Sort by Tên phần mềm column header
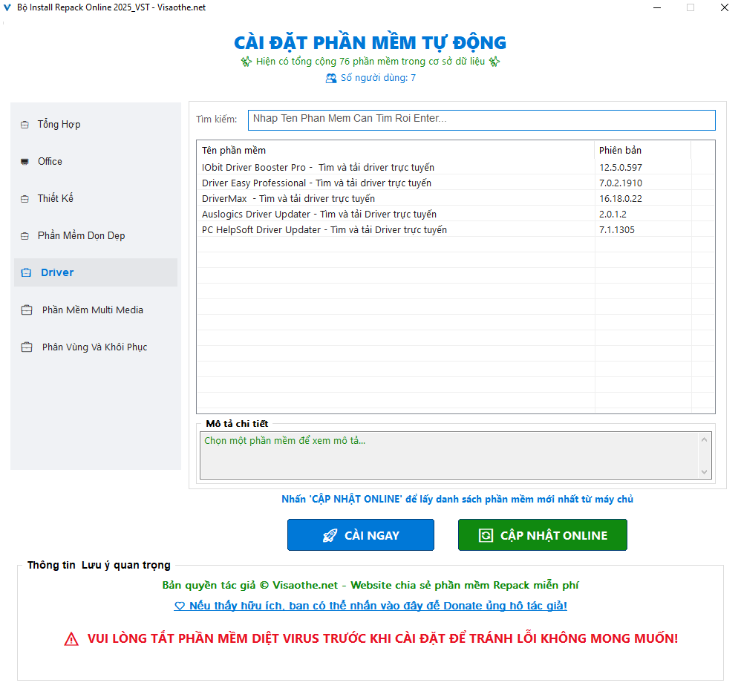Viewport: 741px width, 700px height. (396, 150)
